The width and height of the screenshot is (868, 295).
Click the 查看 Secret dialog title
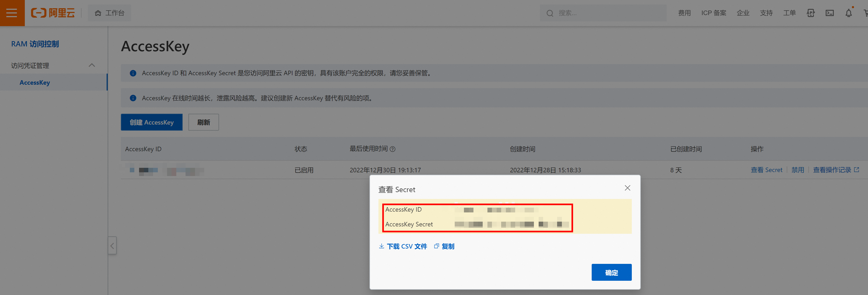[x=397, y=189]
